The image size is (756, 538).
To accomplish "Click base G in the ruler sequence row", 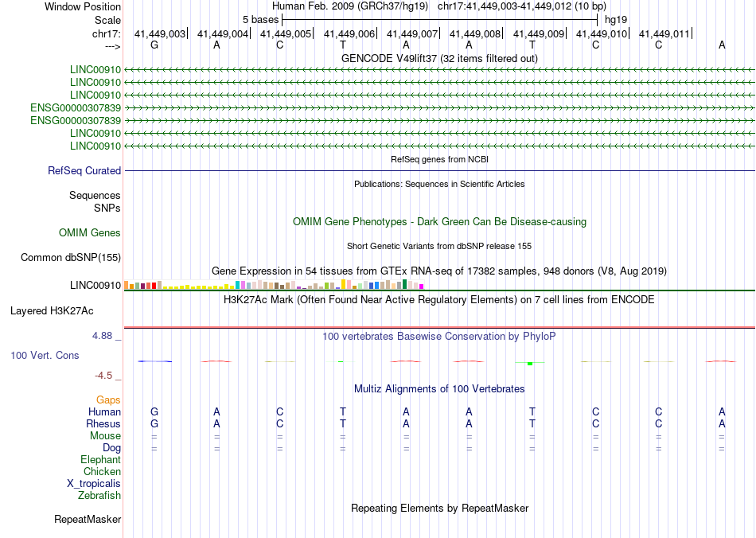I will click(x=154, y=45).
